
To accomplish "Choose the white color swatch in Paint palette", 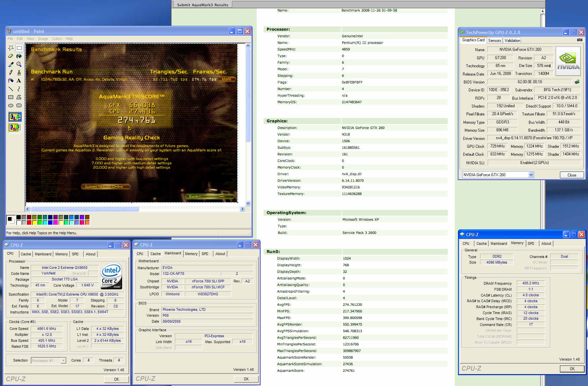I will 18,223.
